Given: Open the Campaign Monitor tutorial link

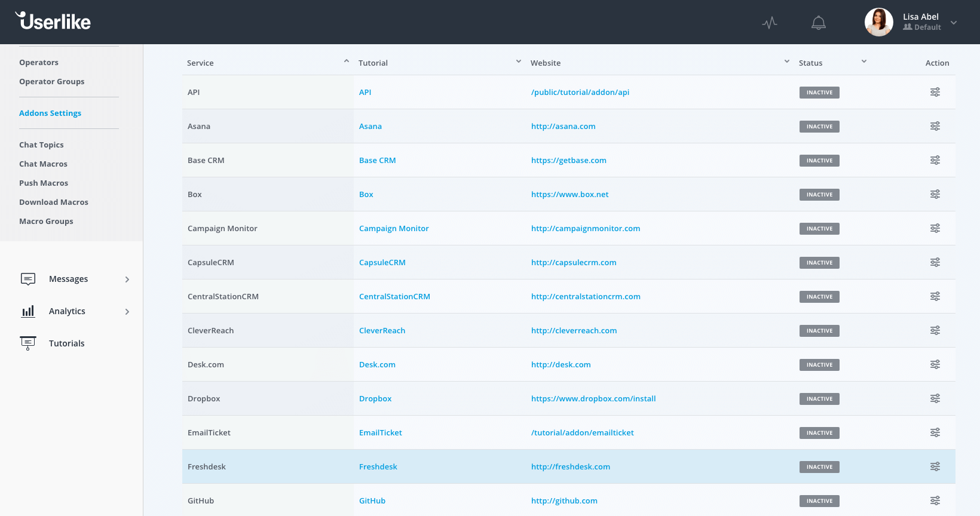Looking at the screenshot, I should (394, 228).
